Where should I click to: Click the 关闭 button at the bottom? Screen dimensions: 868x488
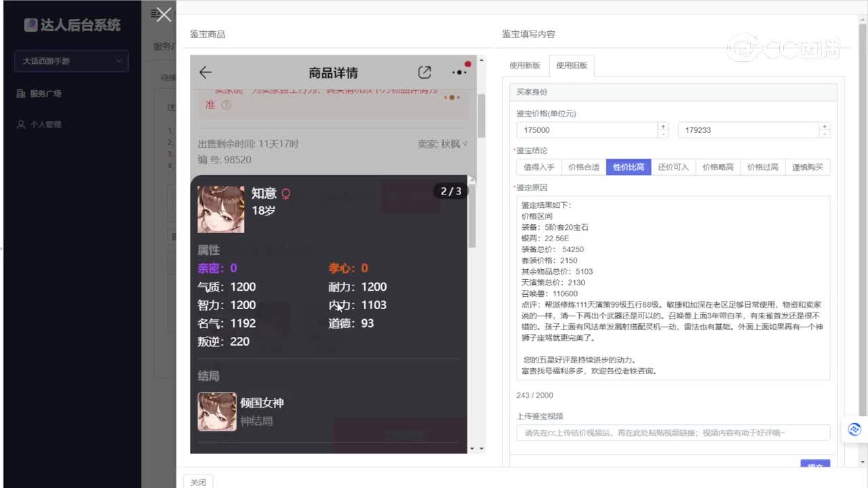point(198,482)
